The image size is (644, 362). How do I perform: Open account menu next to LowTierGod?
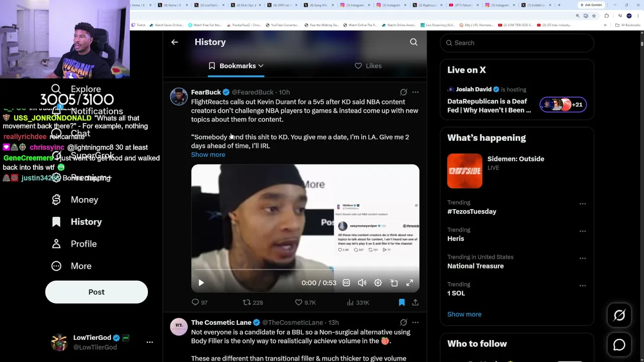(149, 342)
